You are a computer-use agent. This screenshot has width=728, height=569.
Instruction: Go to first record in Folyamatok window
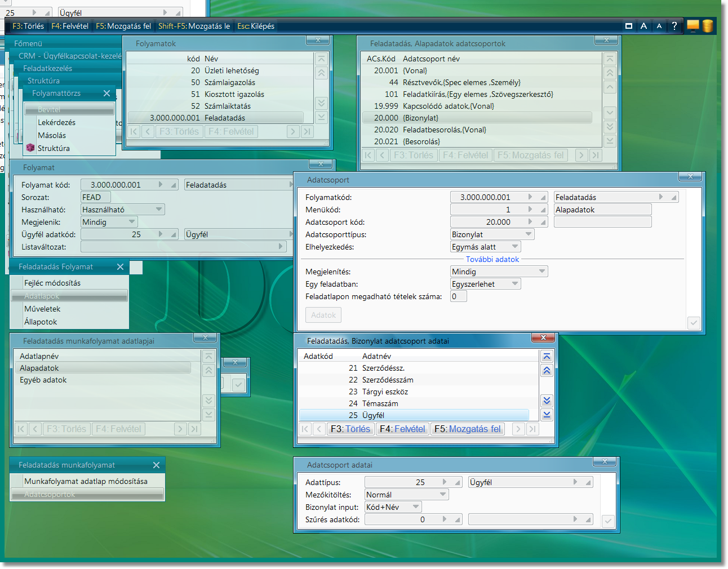(134, 132)
